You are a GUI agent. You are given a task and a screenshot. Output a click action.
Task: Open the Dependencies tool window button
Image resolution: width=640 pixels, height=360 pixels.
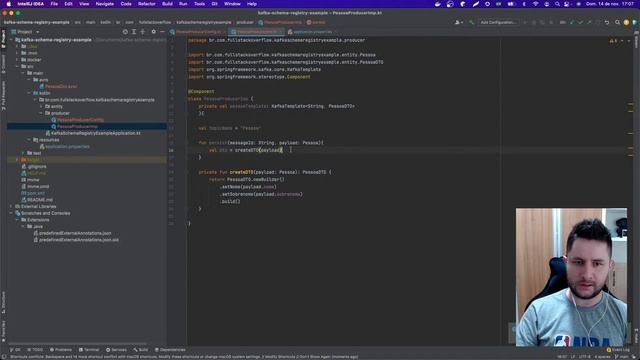tap(170, 350)
